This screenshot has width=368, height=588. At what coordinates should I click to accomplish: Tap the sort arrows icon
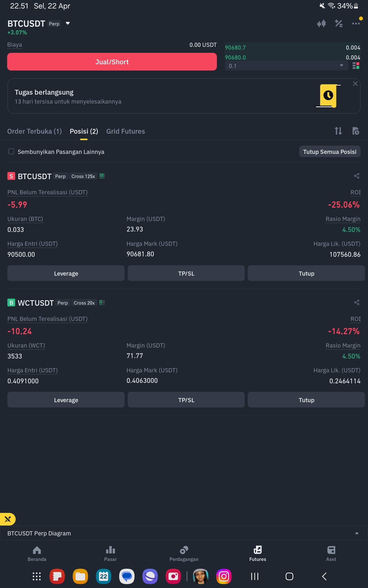(x=338, y=131)
